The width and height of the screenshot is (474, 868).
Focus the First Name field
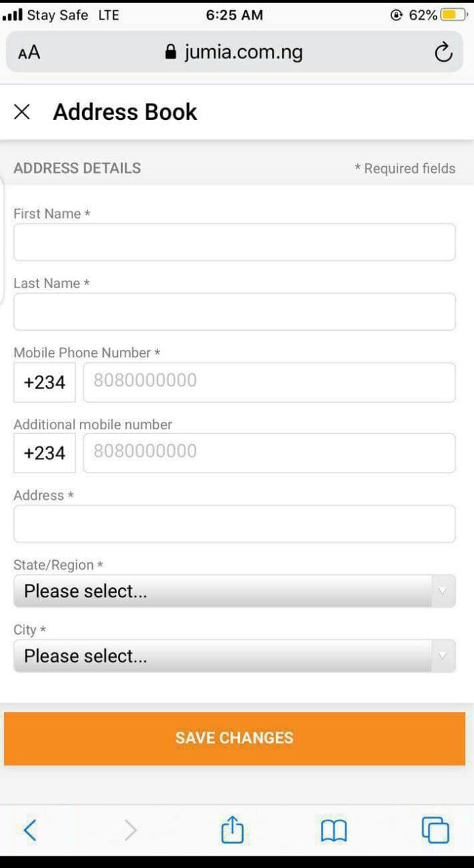pyautogui.click(x=234, y=242)
